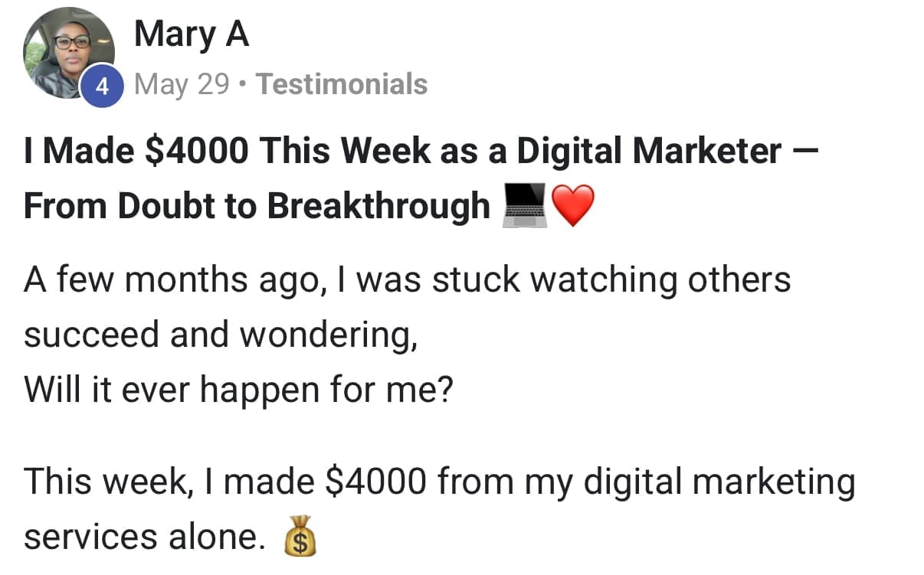The height and width of the screenshot is (575, 924).
Task: Open the Mary A author name
Action: coord(192,34)
